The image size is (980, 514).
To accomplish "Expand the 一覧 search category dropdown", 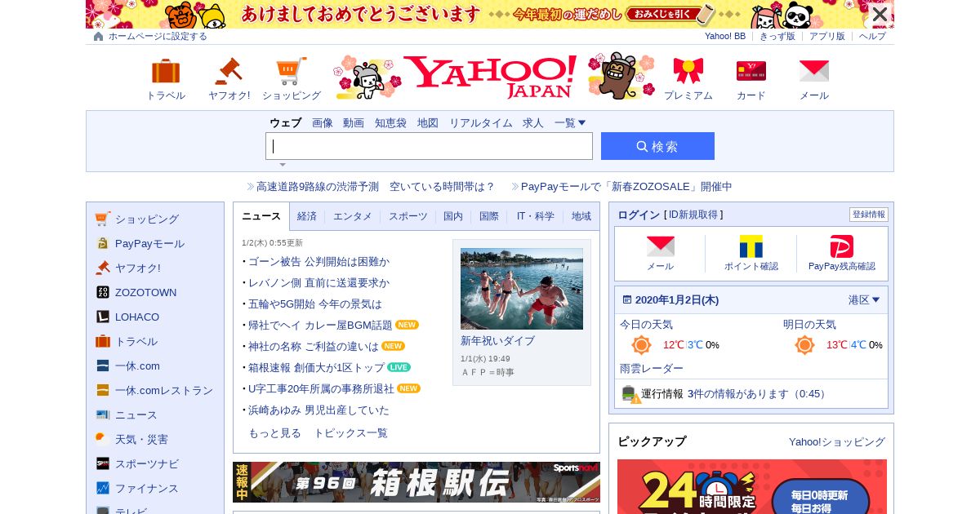I will click(570, 122).
